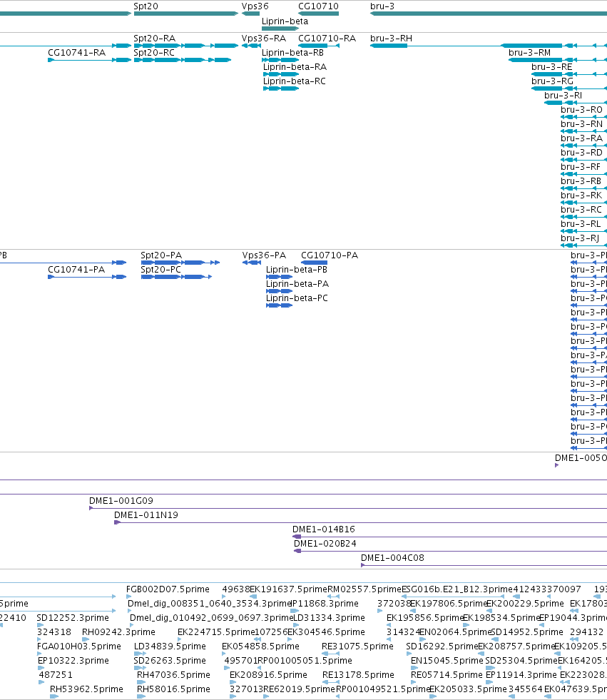Select transcript label Spt20-RA

(x=155, y=39)
